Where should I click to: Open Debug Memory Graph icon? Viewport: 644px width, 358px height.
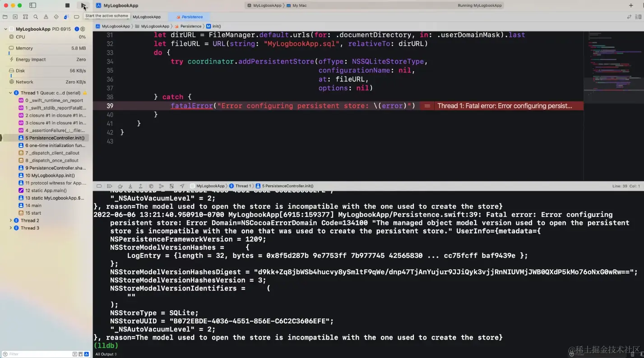coord(161,186)
